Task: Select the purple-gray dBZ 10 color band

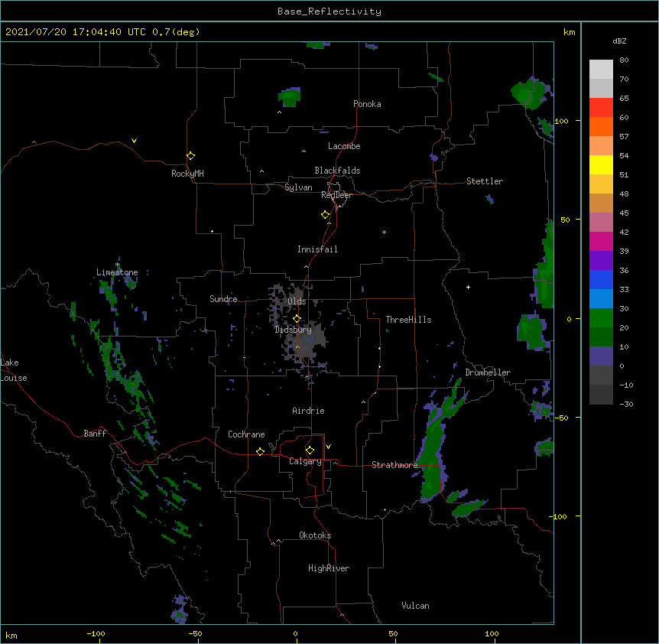Action: (x=601, y=356)
